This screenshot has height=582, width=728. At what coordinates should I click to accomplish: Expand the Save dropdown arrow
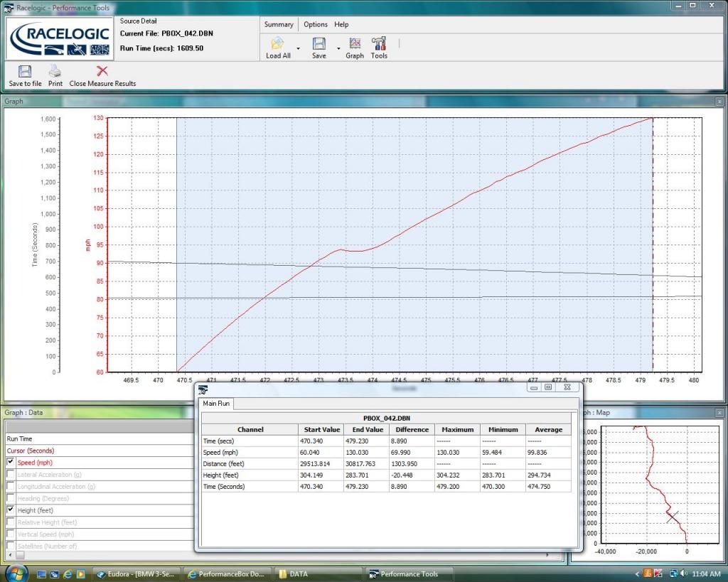tap(338, 48)
